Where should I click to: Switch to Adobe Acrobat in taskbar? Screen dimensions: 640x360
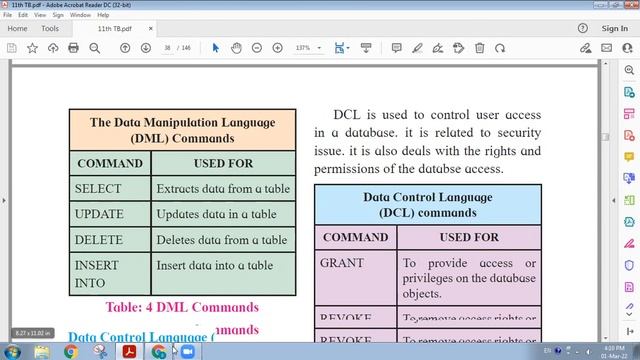129,351
